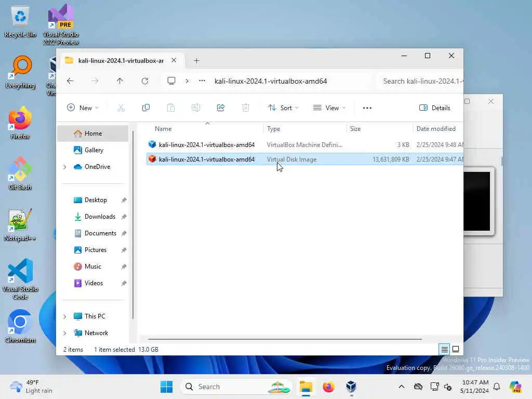Click the kali-linux-2024.1-virtualbox-amd64 address breadcrumb
The width and height of the screenshot is (532, 399).
point(271,81)
